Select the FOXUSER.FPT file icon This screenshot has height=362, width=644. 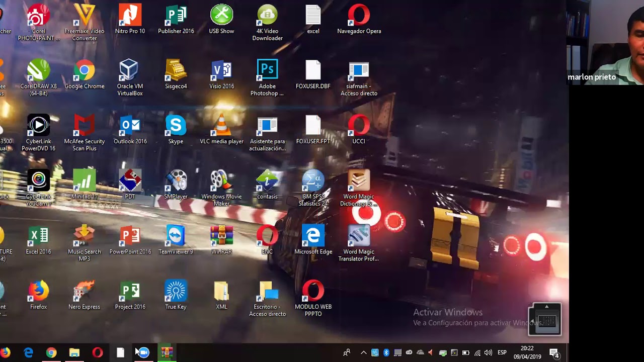tap(313, 130)
